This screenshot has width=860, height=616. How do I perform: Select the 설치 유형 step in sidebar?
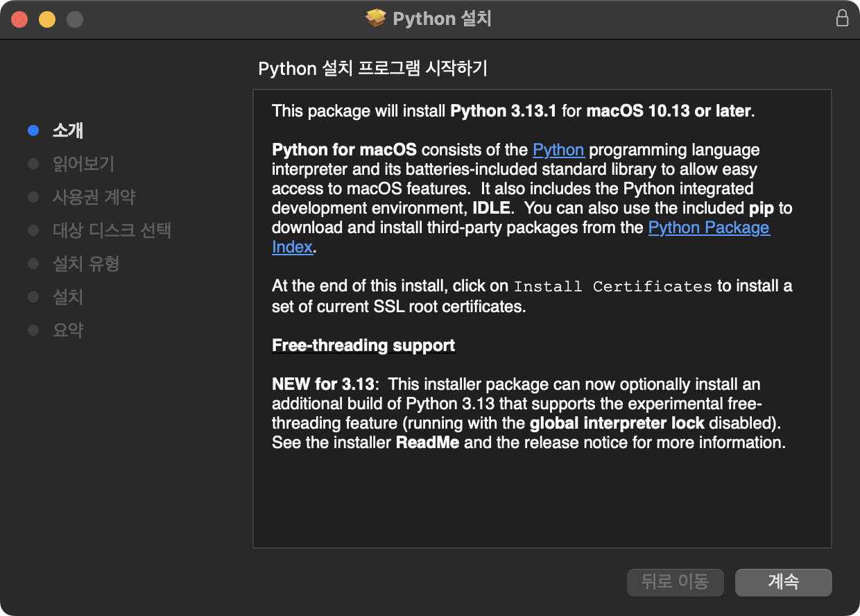pos(86,264)
